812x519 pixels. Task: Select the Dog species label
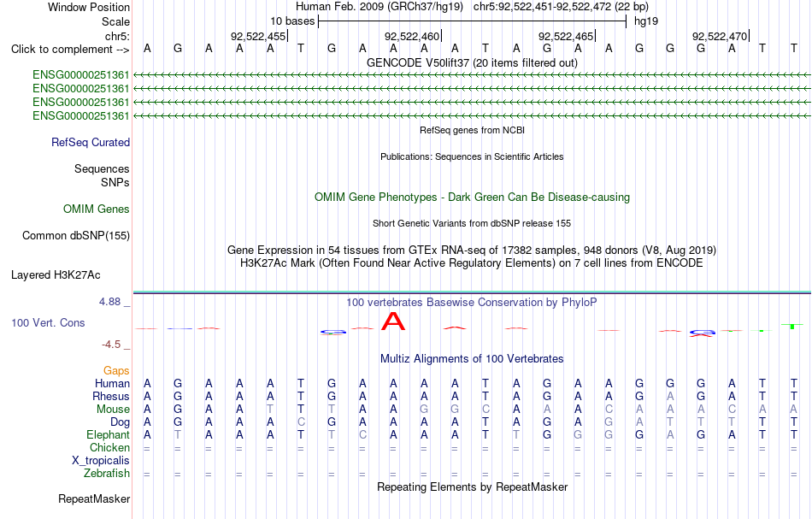120,422
